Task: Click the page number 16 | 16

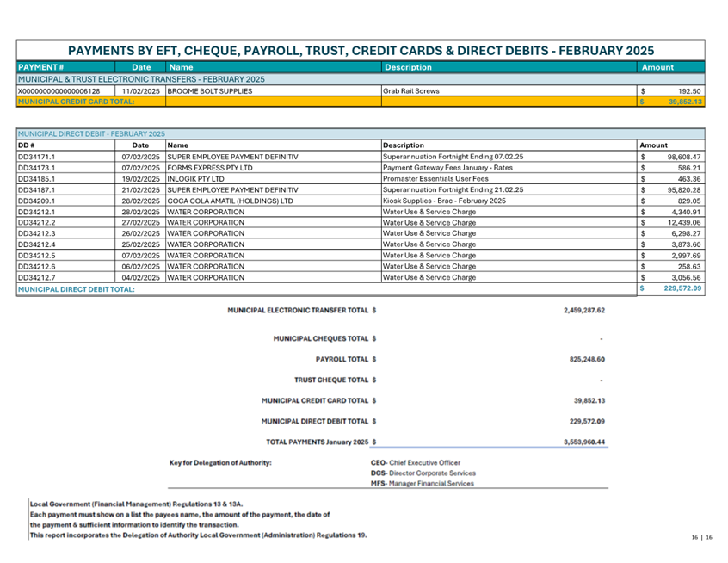Action: (x=701, y=537)
